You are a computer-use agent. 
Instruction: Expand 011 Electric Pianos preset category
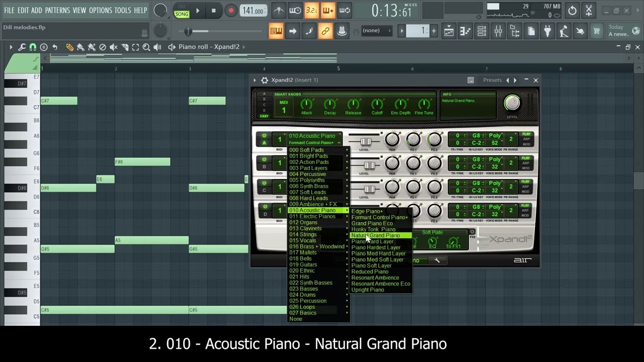click(318, 216)
